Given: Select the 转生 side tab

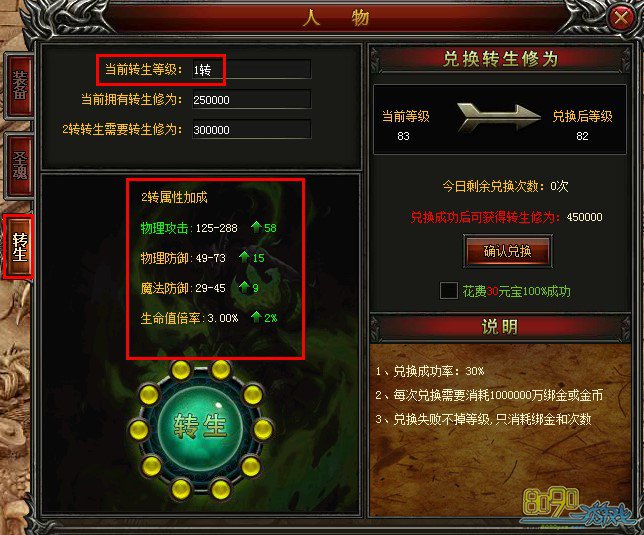Looking at the screenshot, I should pos(19,246).
